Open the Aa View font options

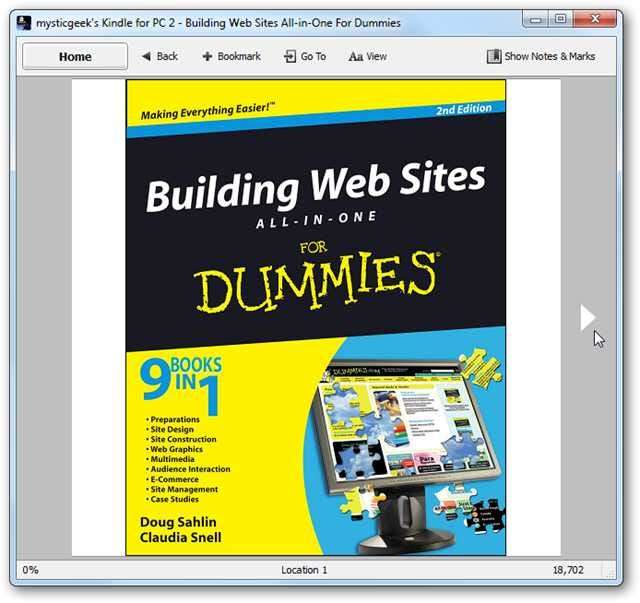click(x=368, y=56)
